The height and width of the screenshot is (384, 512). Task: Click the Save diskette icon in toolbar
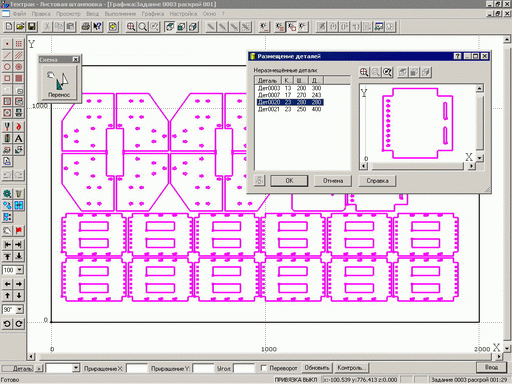32,26
